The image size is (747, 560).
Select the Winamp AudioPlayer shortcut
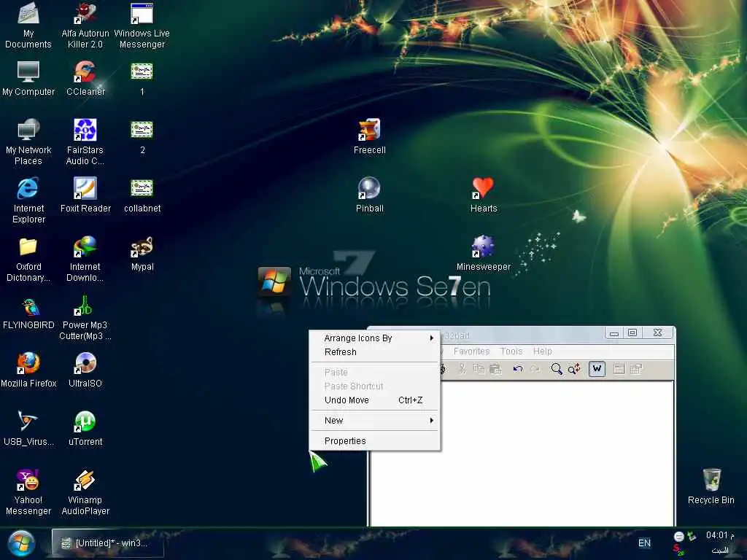tap(85, 492)
